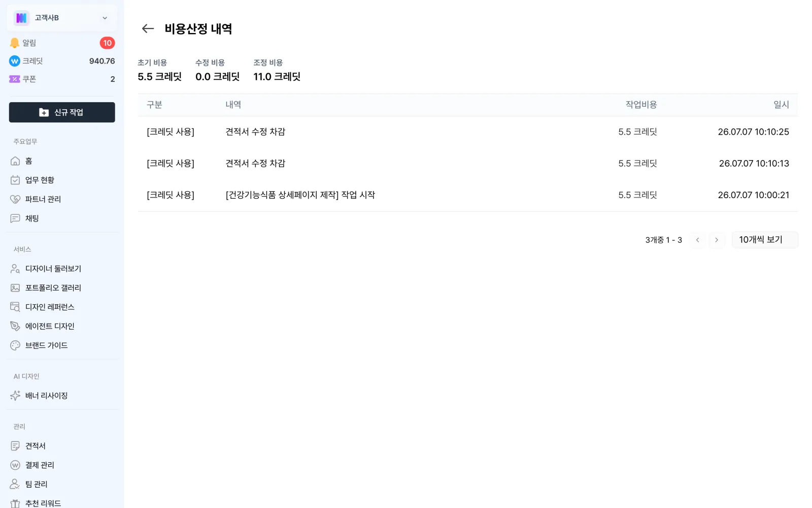Click the 팀 관리 person icon
This screenshot has height=508, width=812.
click(x=15, y=484)
